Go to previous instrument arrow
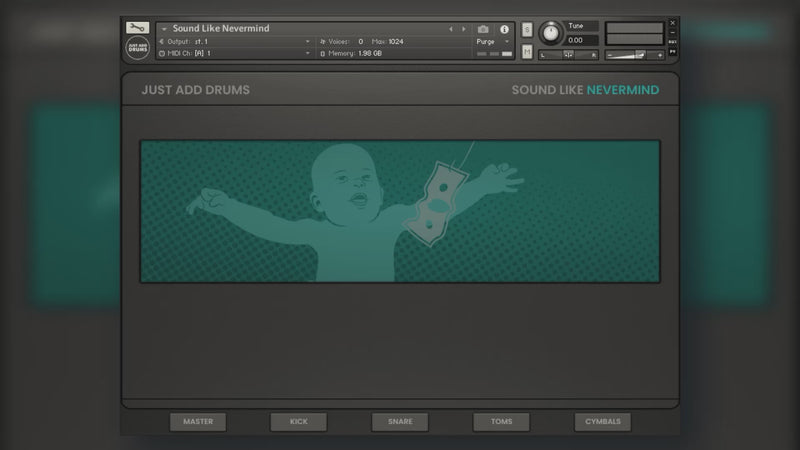 pos(451,29)
